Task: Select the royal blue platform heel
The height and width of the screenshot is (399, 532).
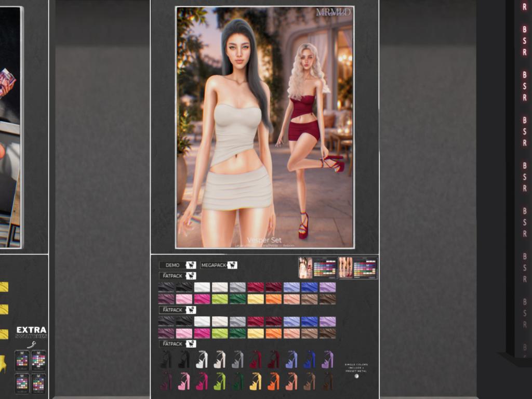Action: pos(310,360)
